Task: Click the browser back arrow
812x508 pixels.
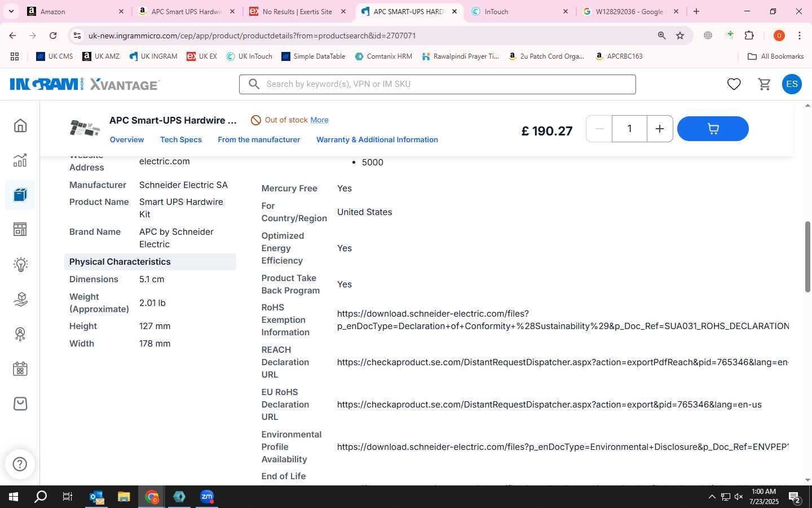Action: (x=12, y=36)
